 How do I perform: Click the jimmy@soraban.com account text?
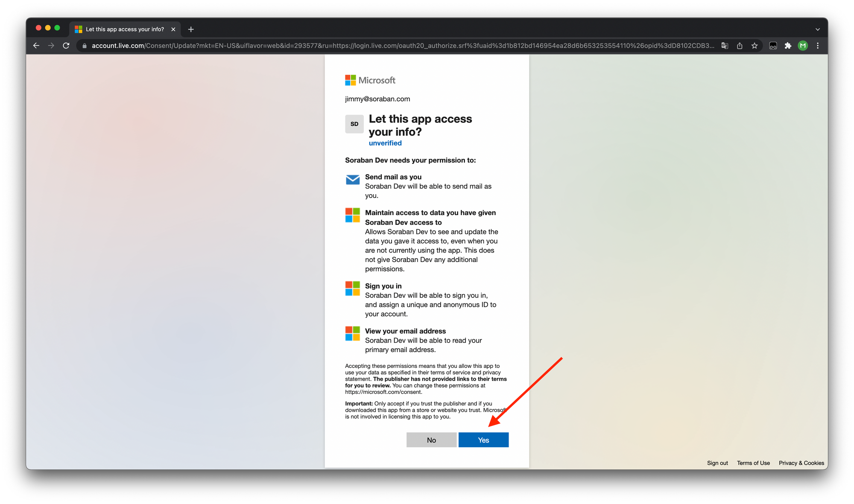point(377,99)
